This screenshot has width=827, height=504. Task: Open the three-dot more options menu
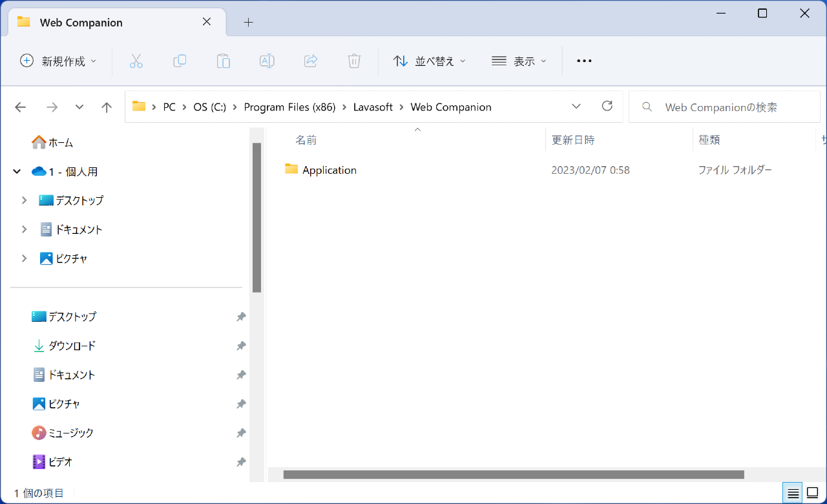click(584, 61)
